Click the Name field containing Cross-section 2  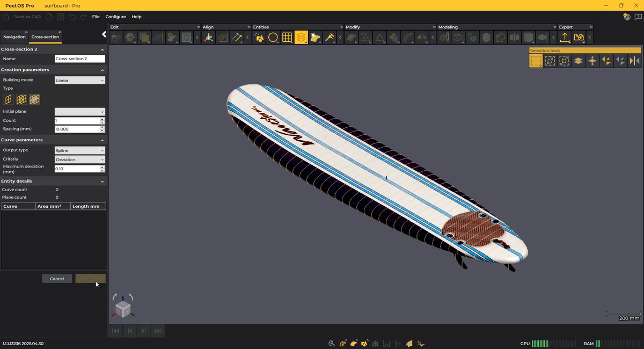coord(79,59)
